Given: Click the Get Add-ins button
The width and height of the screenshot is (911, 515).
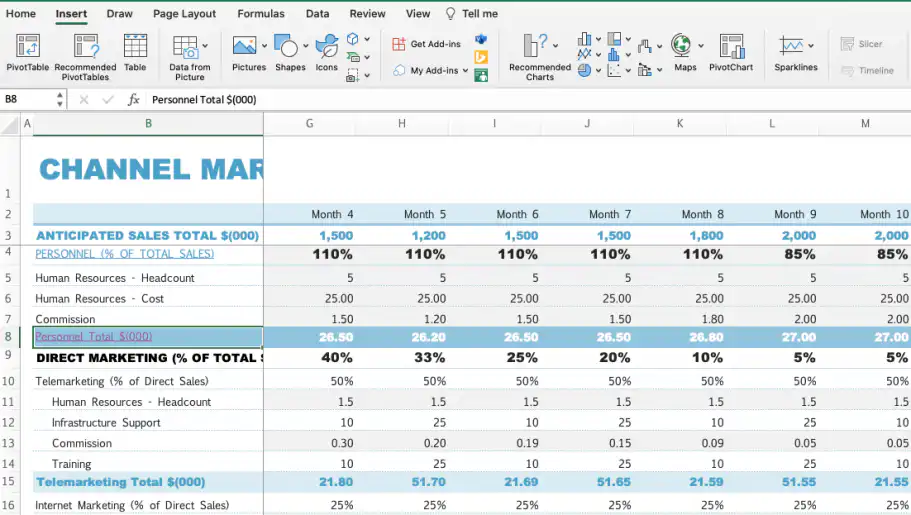Looking at the screenshot, I should tap(427, 44).
